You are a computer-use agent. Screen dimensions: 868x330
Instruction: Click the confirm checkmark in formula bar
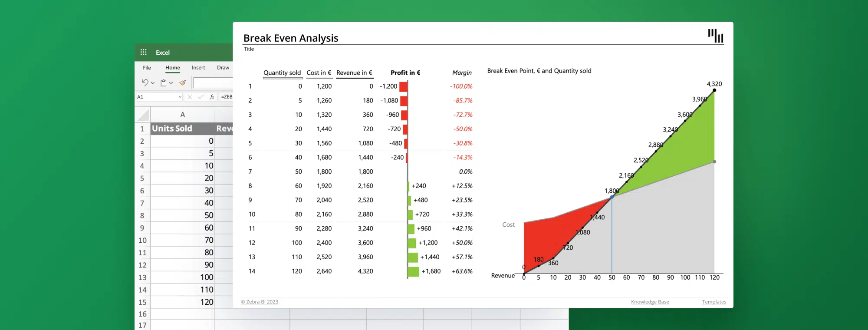[201, 97]
